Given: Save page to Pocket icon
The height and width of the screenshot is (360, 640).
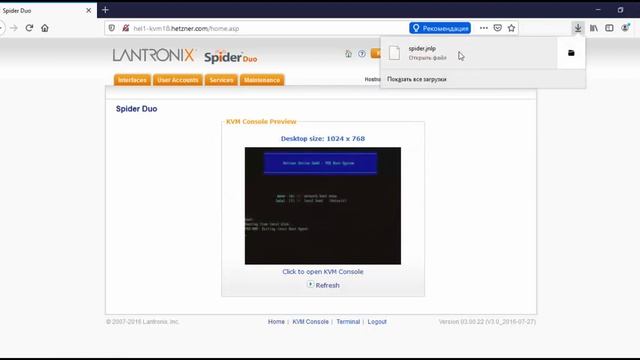Looking at the screenshot, I should pyautogui.click(x=498, y=28).
